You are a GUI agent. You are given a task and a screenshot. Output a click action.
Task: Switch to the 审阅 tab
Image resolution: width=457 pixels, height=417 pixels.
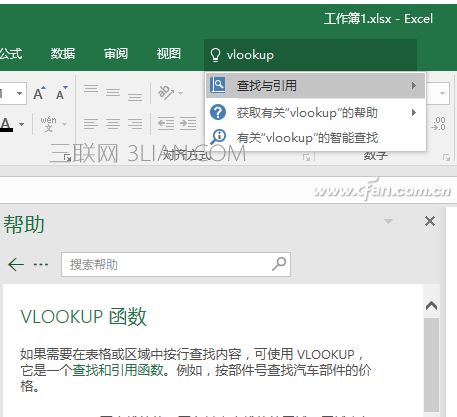(116, 54)
